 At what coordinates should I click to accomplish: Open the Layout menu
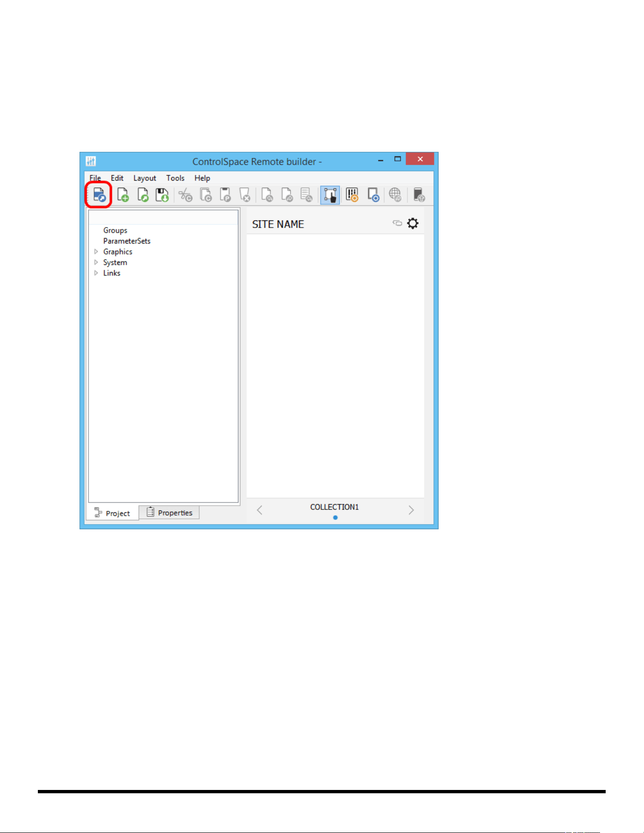pos(144,178)
